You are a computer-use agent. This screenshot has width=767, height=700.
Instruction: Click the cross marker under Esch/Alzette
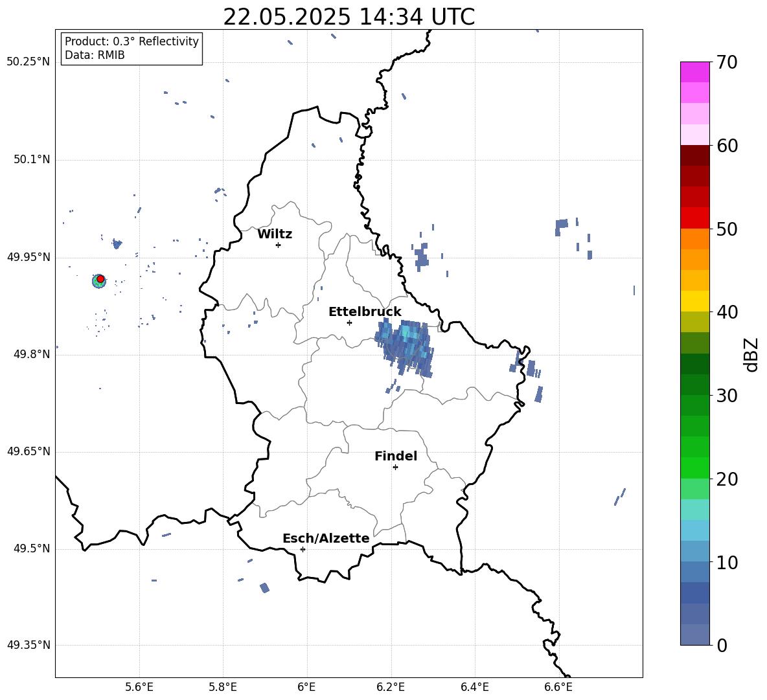point(303,549)
